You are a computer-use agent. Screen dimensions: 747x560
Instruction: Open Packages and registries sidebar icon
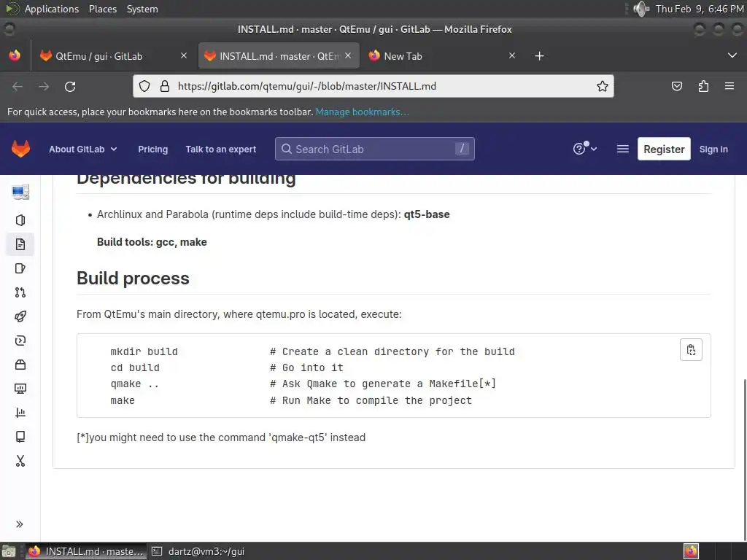click(x=20, y=365)
